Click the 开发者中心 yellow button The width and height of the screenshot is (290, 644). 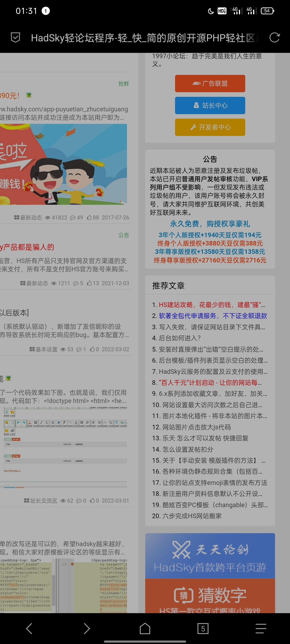click(210, 127)
